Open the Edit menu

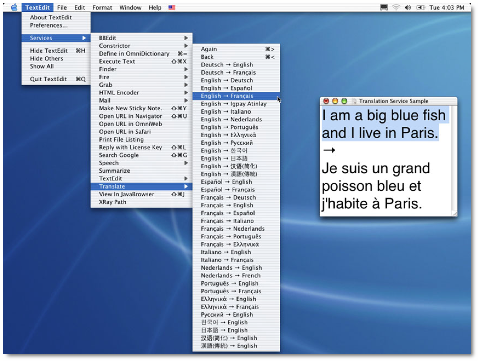(79, 7)
